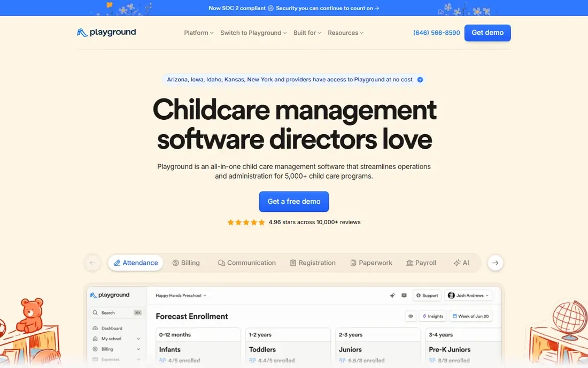This screenshot has width=588, height=368.
Task: Call the (646) 566-8590 phone link
Action: pos(437,33)
